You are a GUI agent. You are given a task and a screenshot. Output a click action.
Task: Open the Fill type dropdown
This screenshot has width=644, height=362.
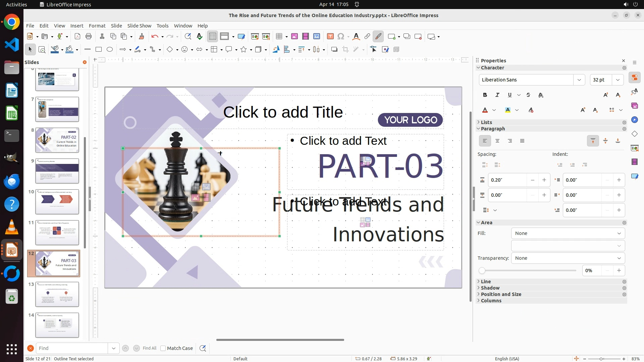pos(568,233)
